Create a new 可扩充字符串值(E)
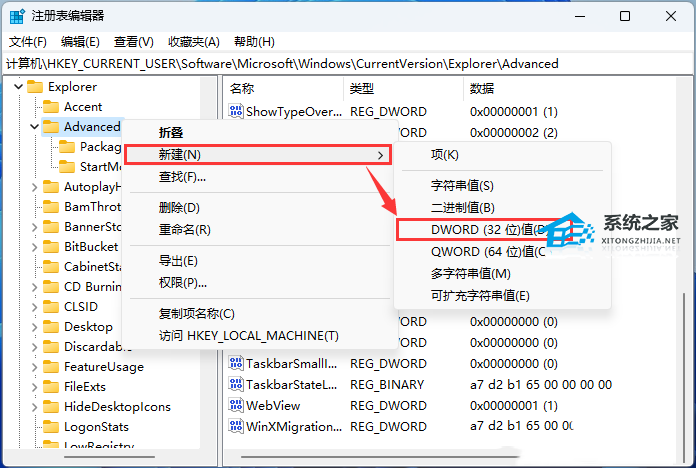 [502, 296]
